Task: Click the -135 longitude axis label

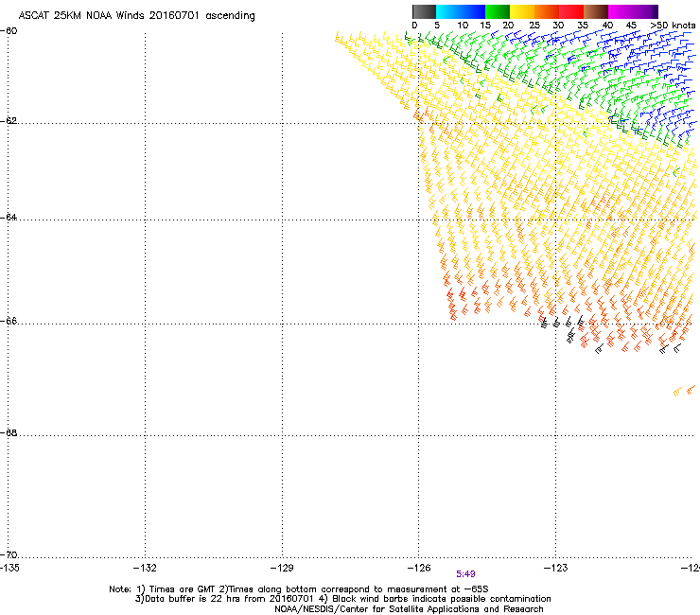Action: click(9, 568)
